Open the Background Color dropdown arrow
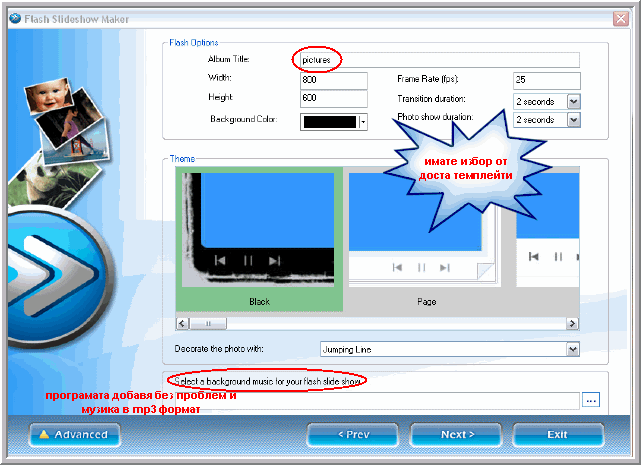Screen dimensions: 641x465 (363, 122)
